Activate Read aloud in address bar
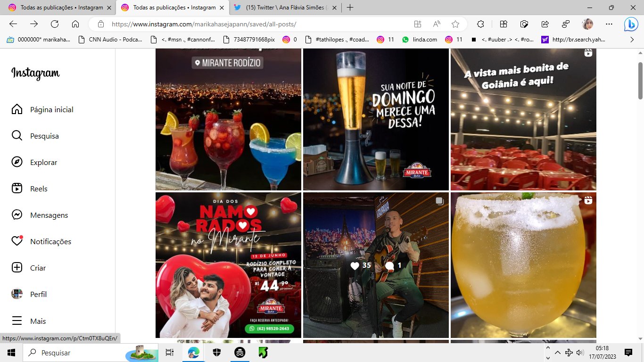The image size is (644, 362). [x=437, y=24]
